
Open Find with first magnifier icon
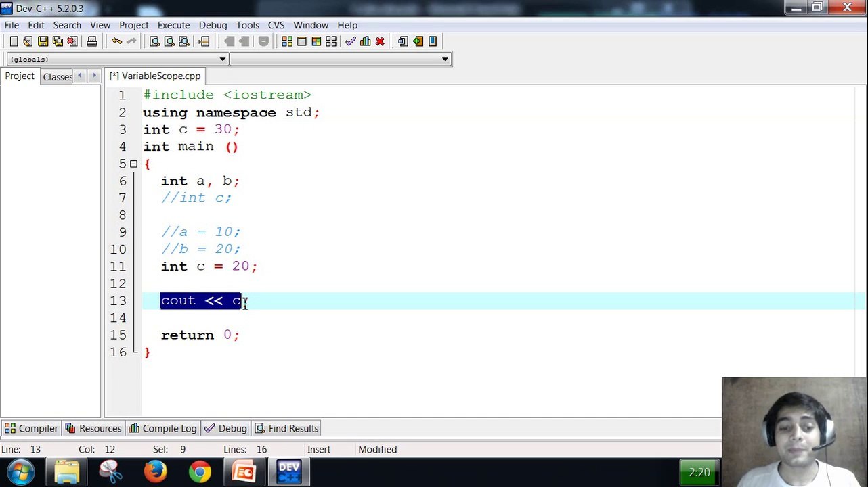click(154, 41)
